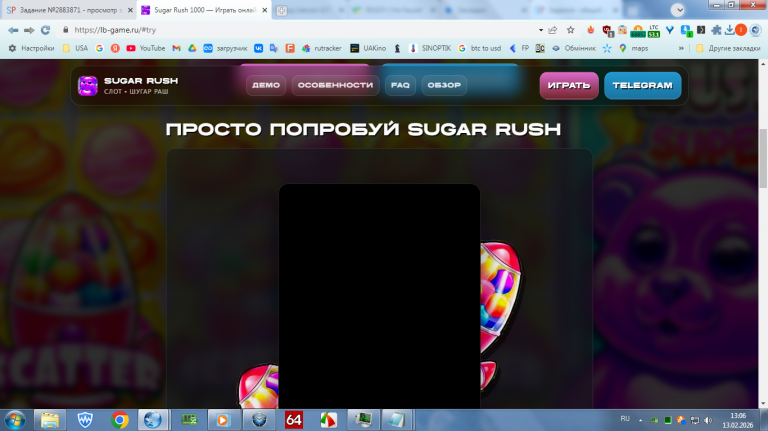Click the browser forward arrow
768x431 pixels.
click(x=29, y=30)
